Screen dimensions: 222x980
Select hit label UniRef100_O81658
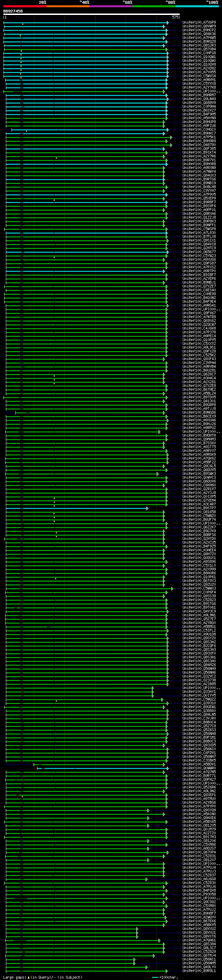199,512
